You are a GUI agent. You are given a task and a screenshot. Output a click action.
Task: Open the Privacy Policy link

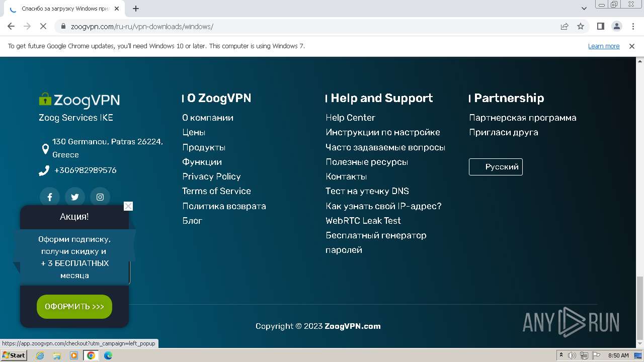211,176
